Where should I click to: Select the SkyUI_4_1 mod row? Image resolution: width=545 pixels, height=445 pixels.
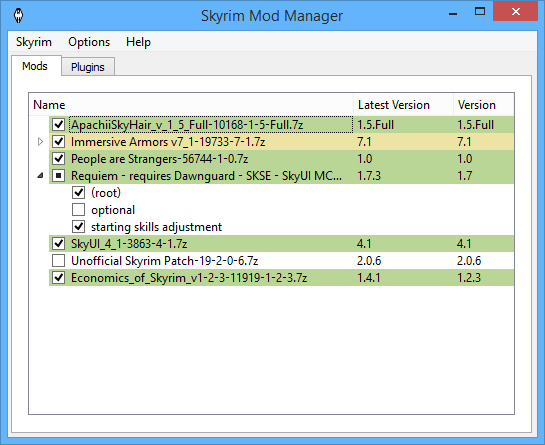[x=282, y=243]
